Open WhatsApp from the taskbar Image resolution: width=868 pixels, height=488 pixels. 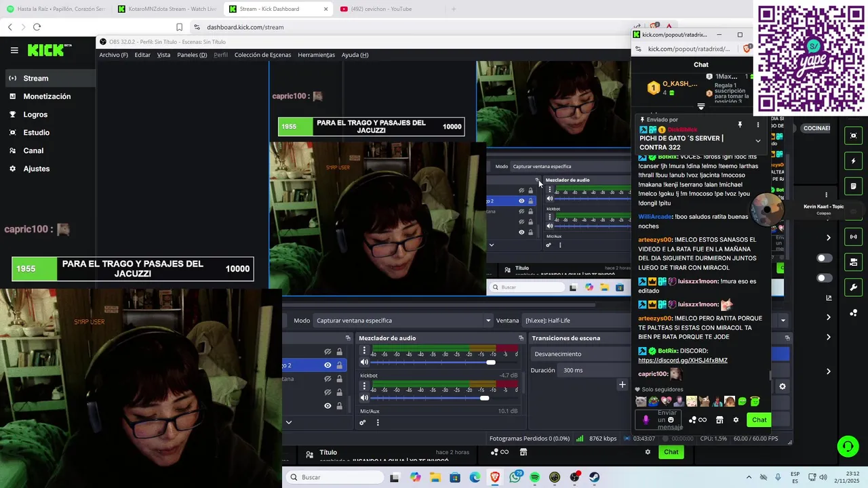tap(515, 477)
